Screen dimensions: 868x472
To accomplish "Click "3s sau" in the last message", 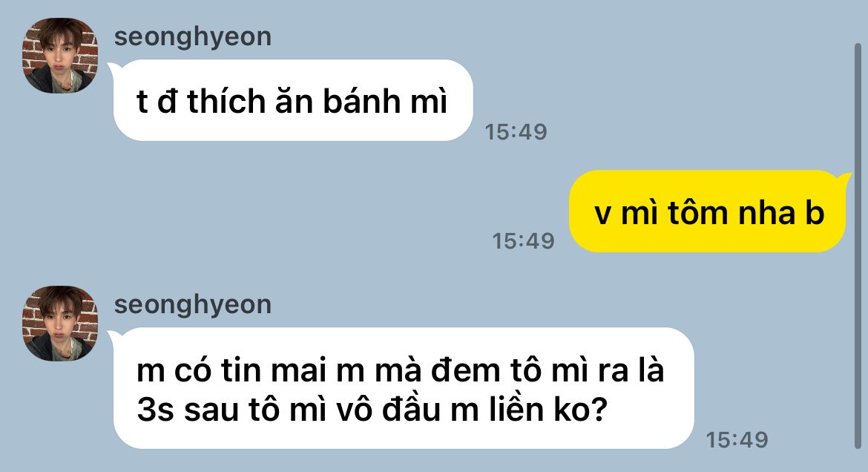I will (188, 410).
